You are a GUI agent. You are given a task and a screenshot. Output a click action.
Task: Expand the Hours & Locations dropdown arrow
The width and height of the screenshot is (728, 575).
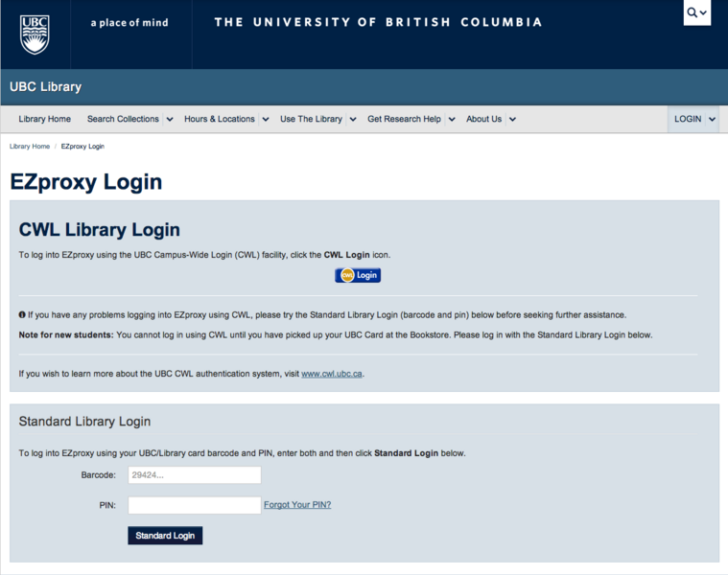[265, 120]
